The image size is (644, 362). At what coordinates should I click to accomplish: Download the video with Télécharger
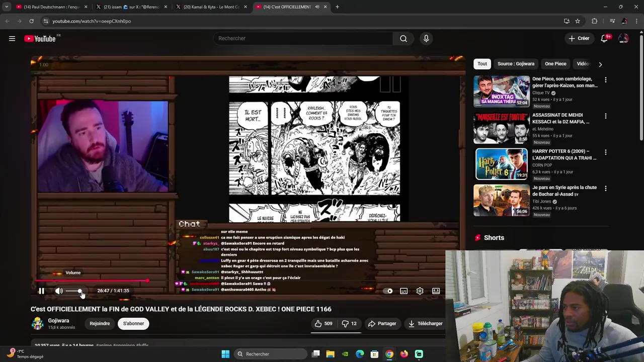[x=425, y=324]
